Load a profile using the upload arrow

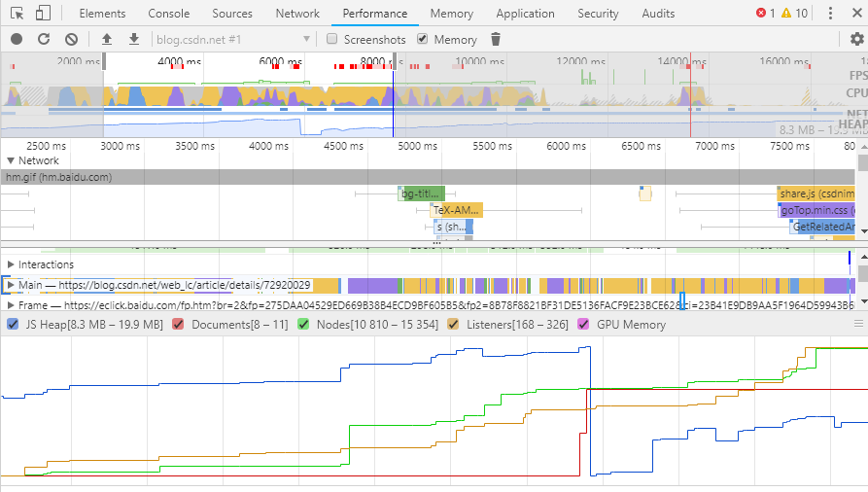107,39
